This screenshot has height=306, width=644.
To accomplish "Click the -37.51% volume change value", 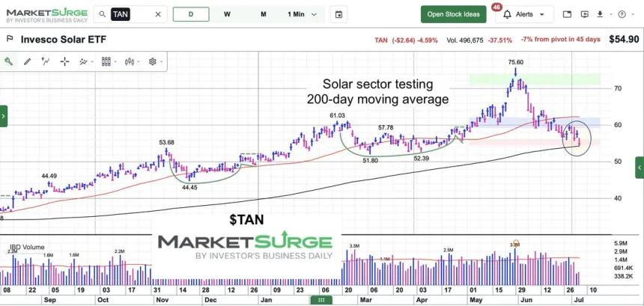I will pyautogui.click(x=499, y=40).
